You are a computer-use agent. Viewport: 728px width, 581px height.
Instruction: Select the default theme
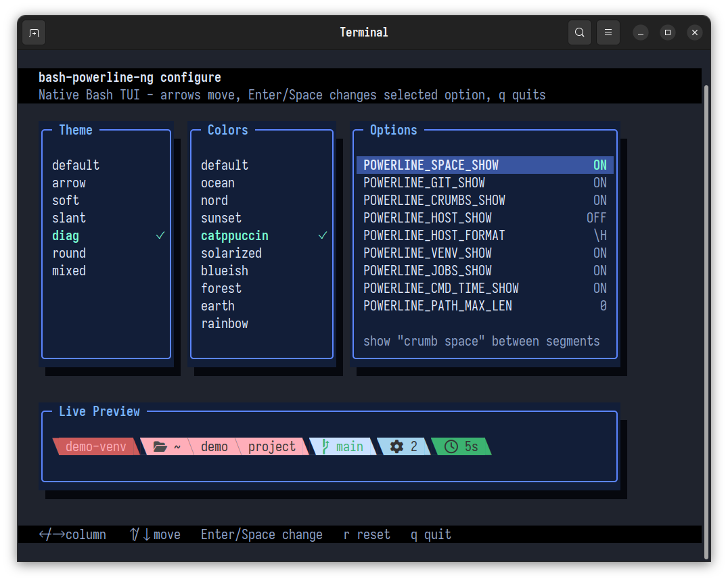point(76,165)
